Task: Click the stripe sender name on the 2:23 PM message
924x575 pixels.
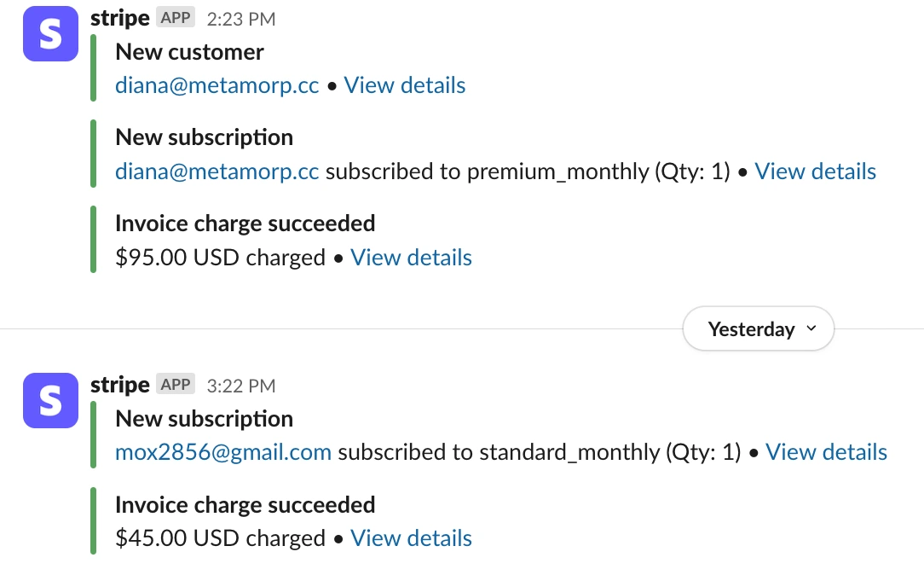Action: click(x=120, y=18)
